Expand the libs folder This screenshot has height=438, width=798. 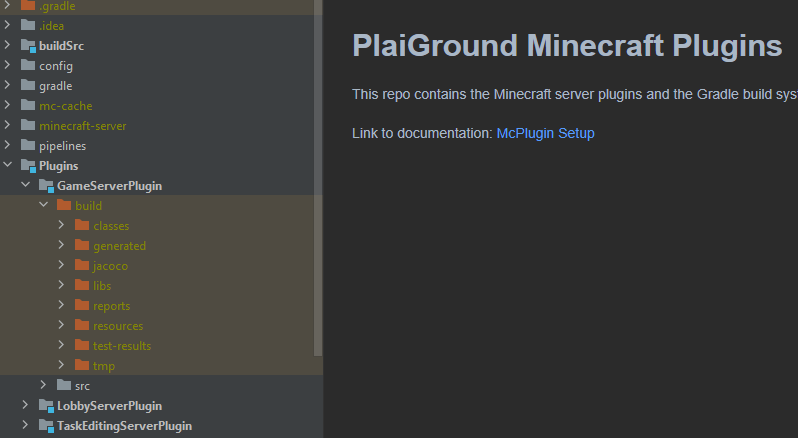click(x=61, y=284)
